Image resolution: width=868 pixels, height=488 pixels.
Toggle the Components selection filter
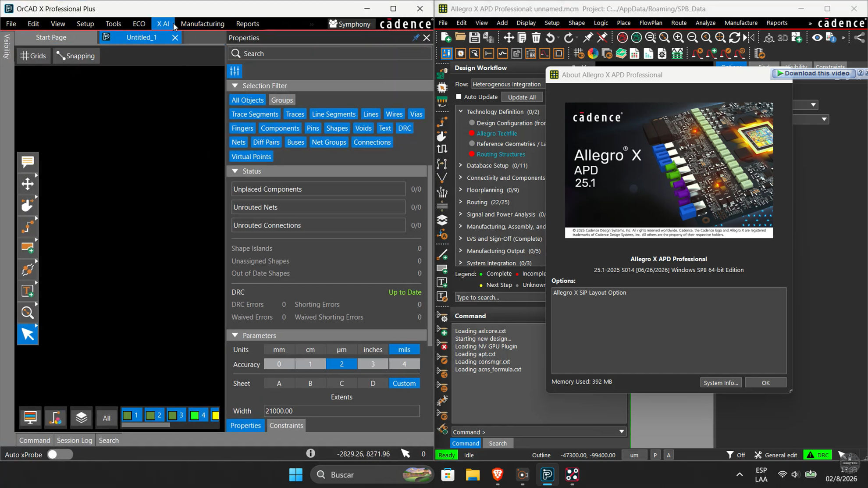point(280,128)
